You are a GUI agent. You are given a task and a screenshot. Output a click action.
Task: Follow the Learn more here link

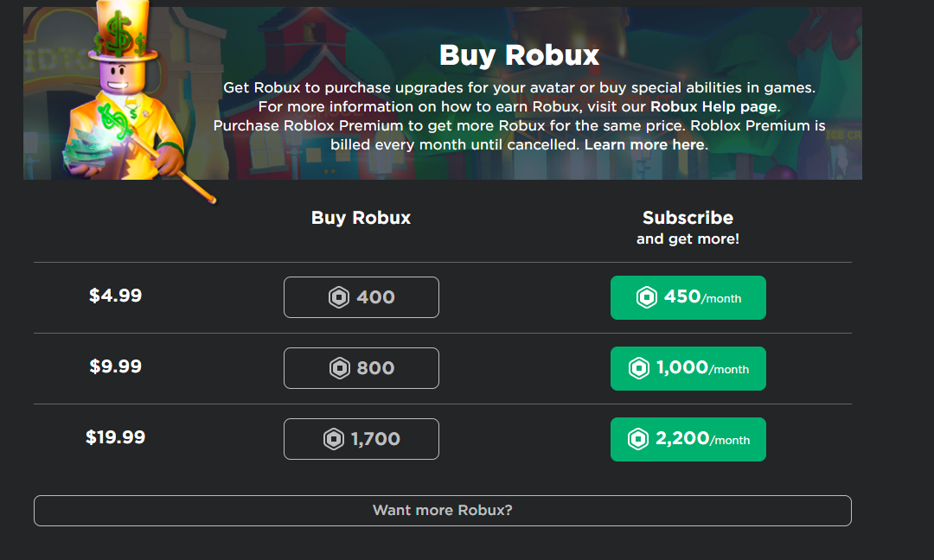(x=644, y=144)
